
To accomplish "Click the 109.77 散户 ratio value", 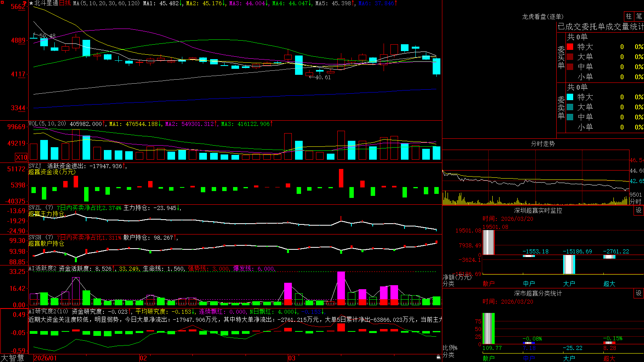I will point(492,348).
